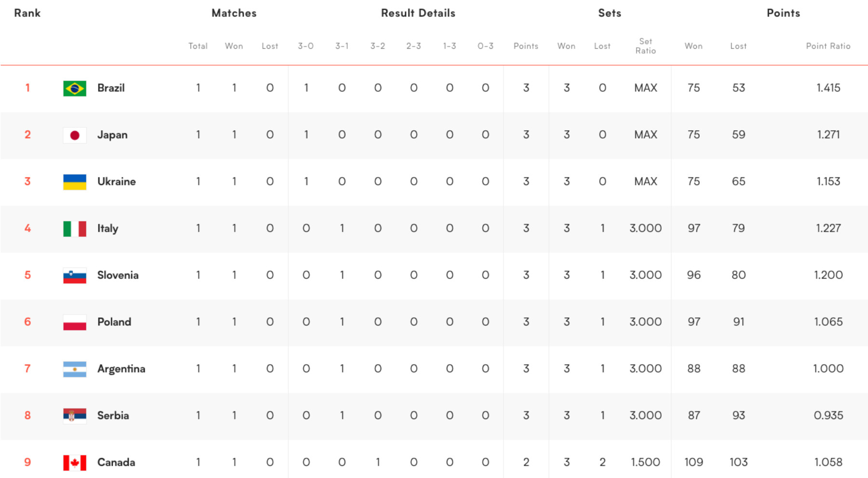Click the Ukraine flag icon
The width and height of the screenshot is (868, 478).
[x=75, y=182]
